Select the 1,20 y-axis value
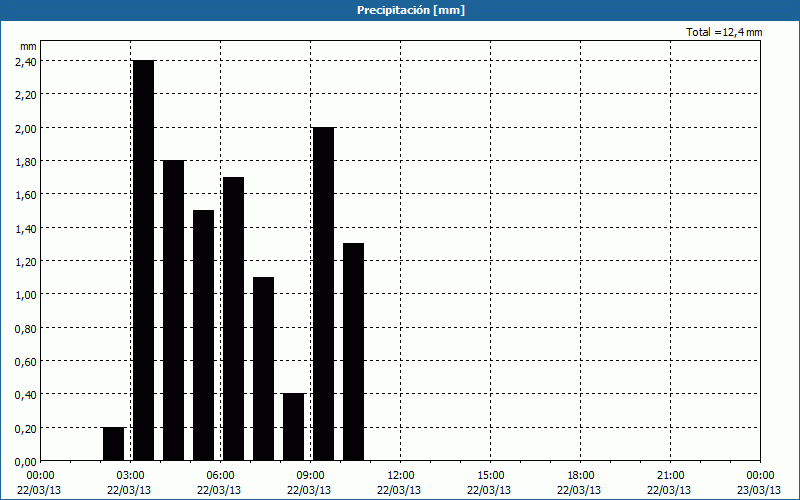800x500 pixels. coord(26,261)
